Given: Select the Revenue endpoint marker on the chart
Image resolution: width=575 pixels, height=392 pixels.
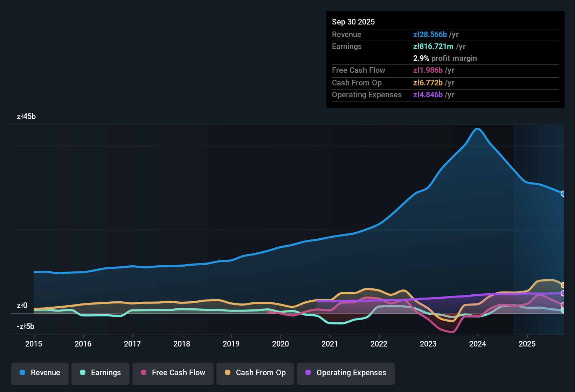Looking at the screenshot, I should point(563,194).
